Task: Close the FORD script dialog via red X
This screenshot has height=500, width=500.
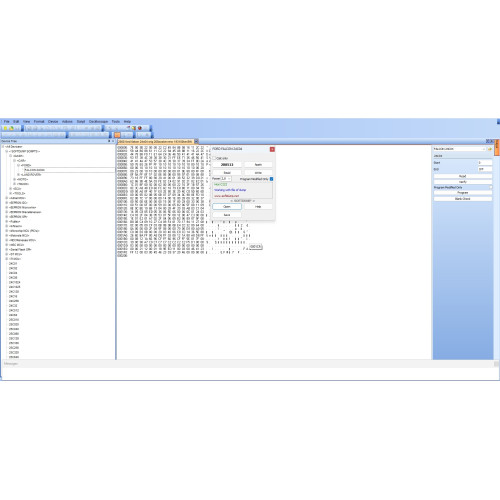Action: 272,149
